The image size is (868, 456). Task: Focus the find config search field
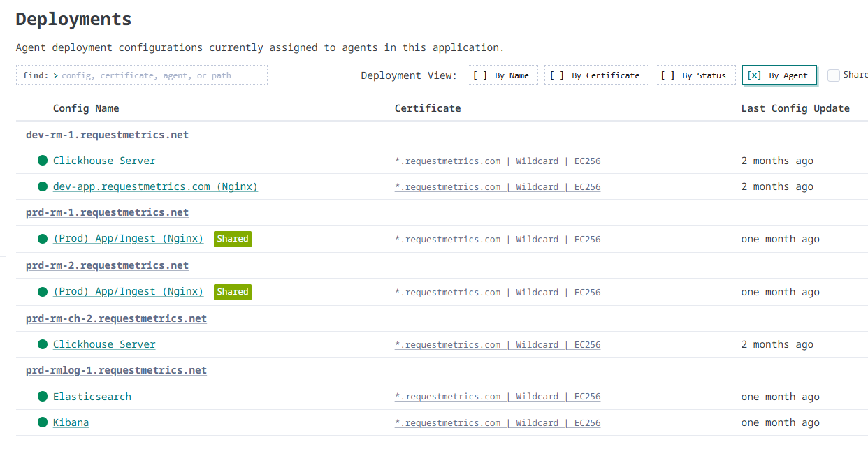click(x=142, y=75)
